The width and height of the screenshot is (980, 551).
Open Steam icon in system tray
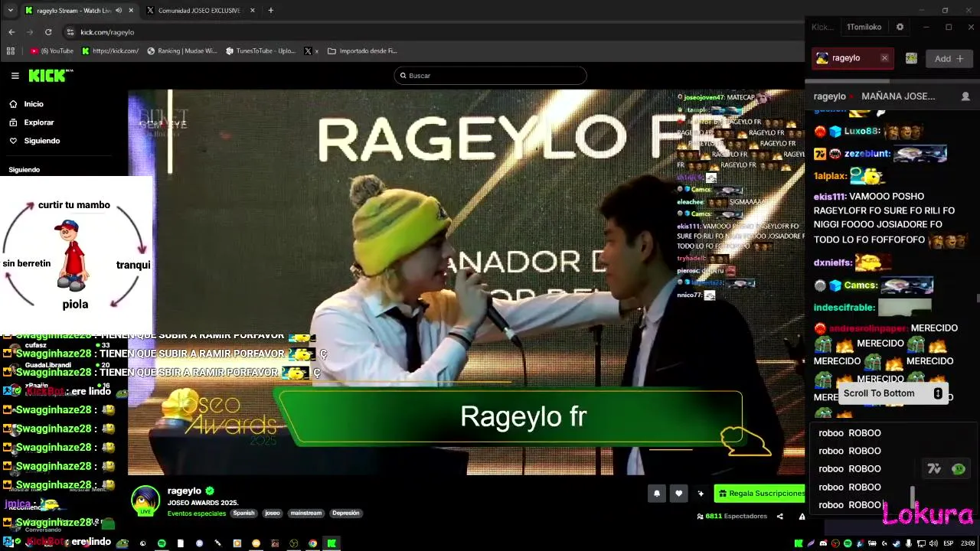(897, 543)
